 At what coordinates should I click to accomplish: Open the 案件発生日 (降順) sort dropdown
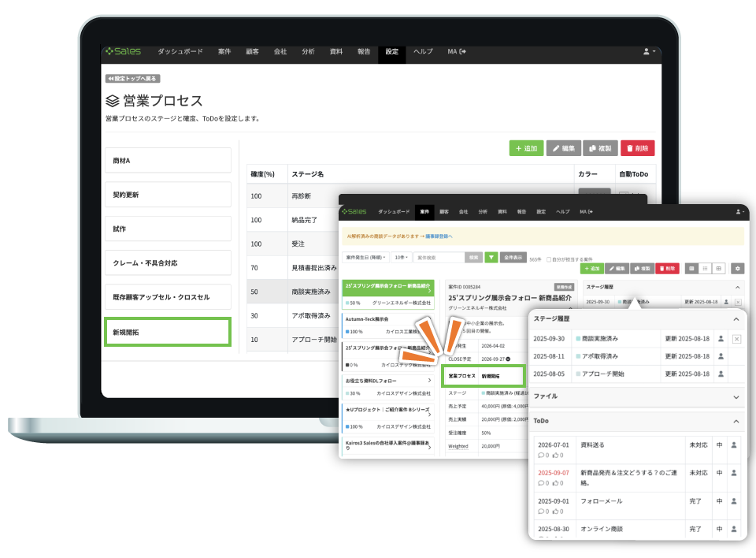click(365, 257)
